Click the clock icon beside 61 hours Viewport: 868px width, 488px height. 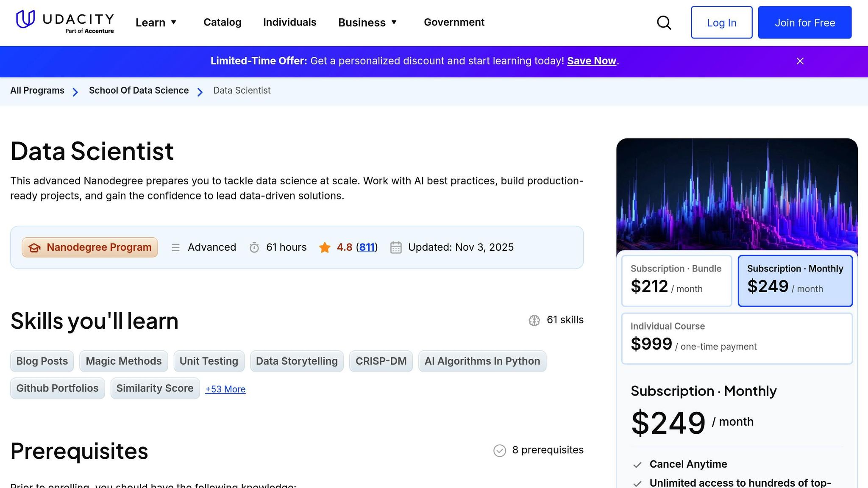tap(254, 247)
